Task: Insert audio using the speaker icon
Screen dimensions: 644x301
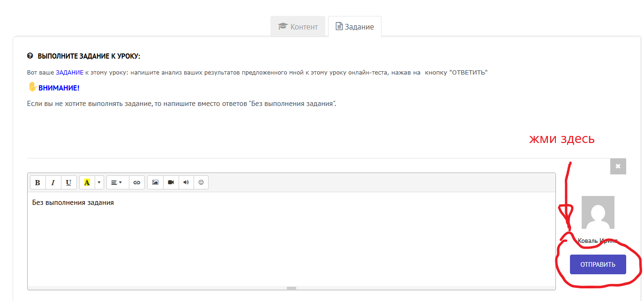Action: [x=186, y=183]
